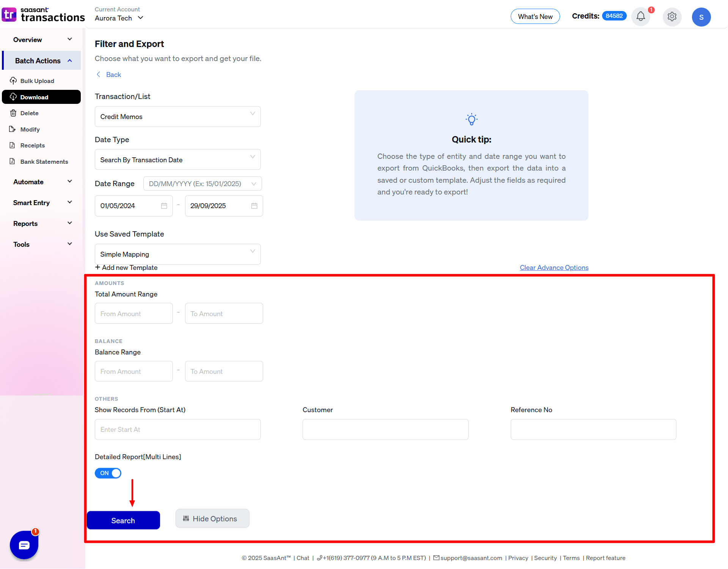
Task: Open the Delete tool from the sidebar
Action: pos(14,113)
